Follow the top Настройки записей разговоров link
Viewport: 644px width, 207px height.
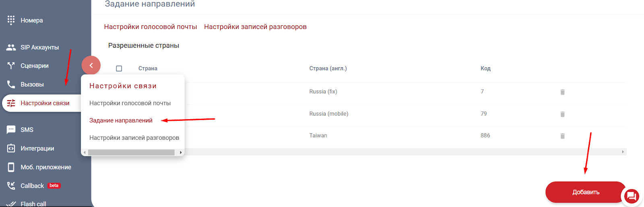click(x=255, y=27)
